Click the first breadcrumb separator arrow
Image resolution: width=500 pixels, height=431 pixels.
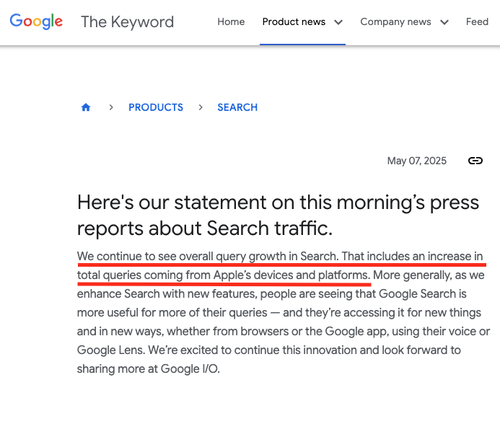[111, 107]
